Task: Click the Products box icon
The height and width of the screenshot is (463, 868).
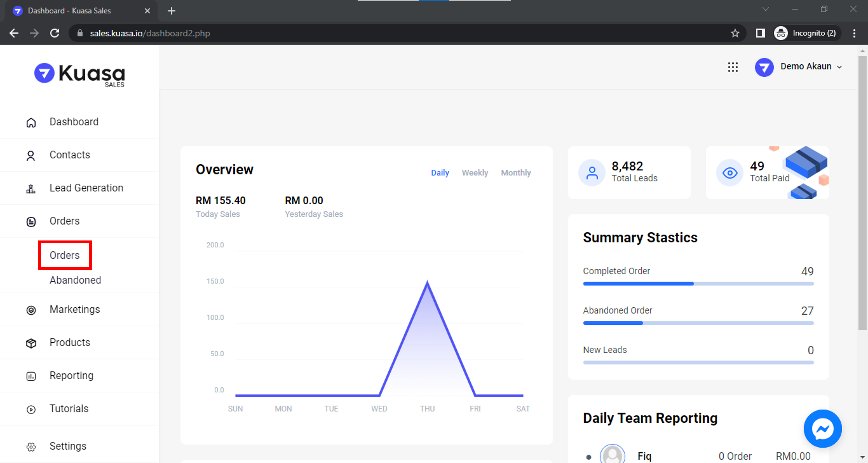Action: coord(31,343)
